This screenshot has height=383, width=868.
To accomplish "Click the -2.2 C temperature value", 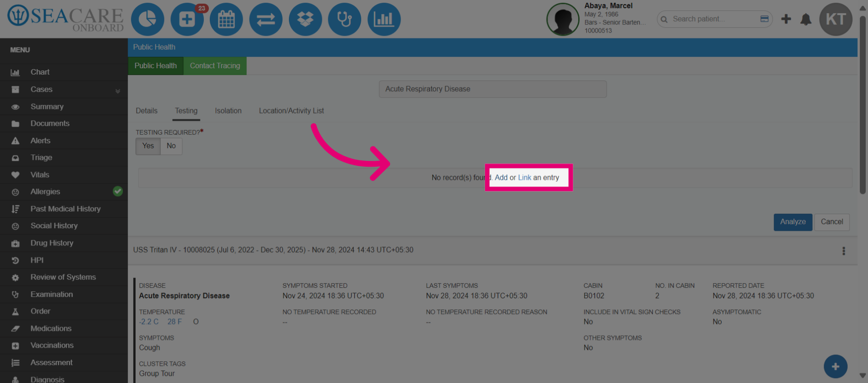I will [x=149, y=322].
